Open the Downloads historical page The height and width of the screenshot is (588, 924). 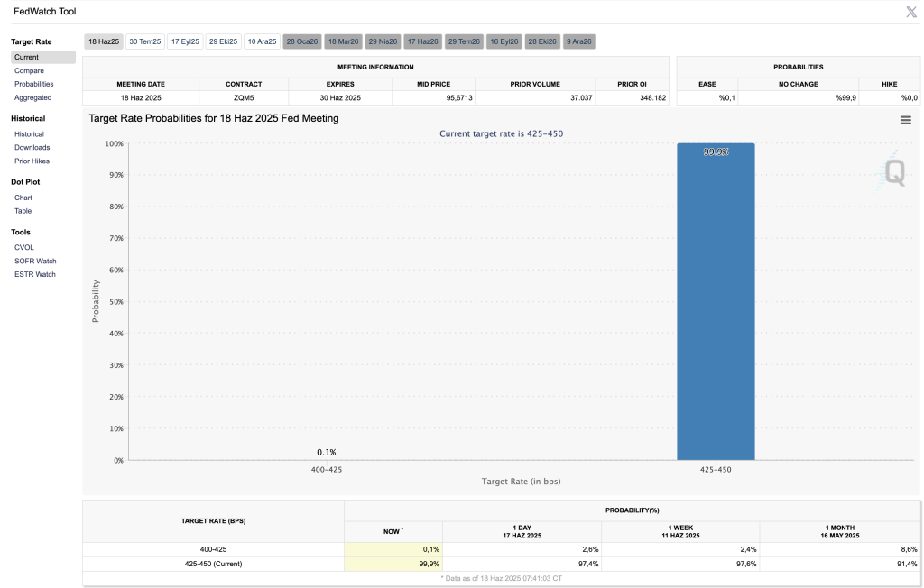pyautogui.click(x=32, y=147)
